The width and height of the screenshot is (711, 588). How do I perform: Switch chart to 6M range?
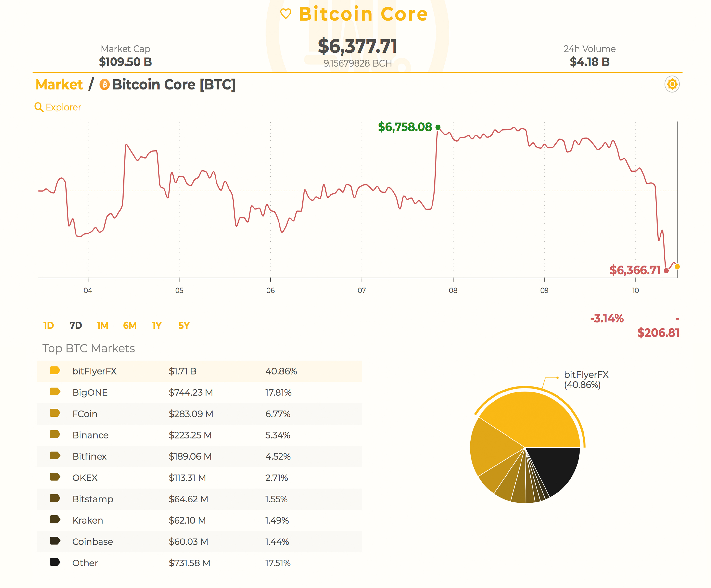coord(130,325)
